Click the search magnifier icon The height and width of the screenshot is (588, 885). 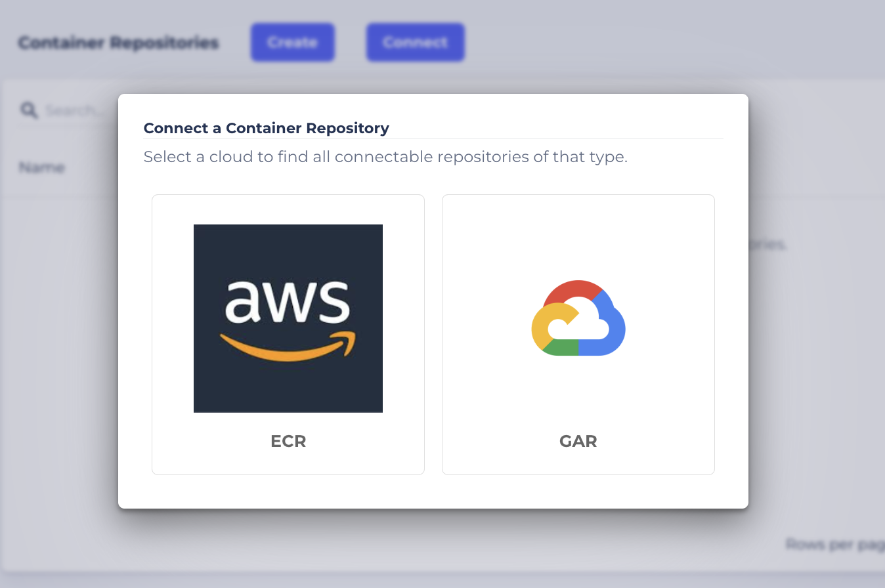pyautogui.click(x=29, y=110)
